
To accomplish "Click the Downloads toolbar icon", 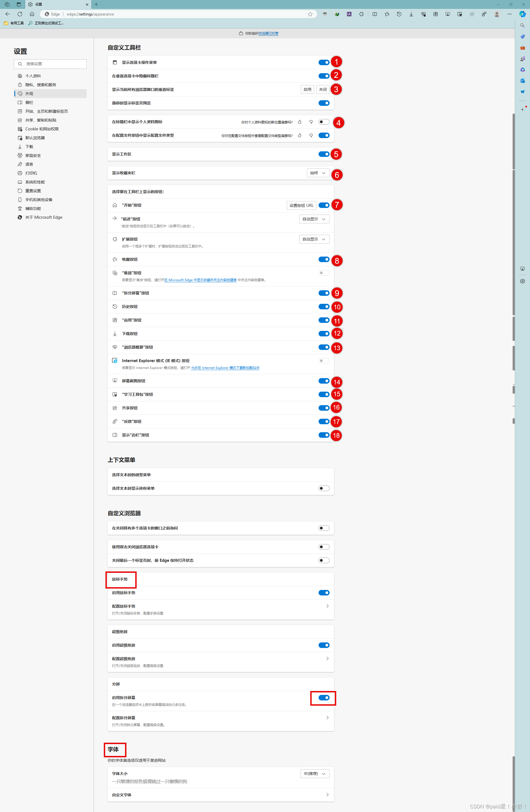I will coord(411,14).
